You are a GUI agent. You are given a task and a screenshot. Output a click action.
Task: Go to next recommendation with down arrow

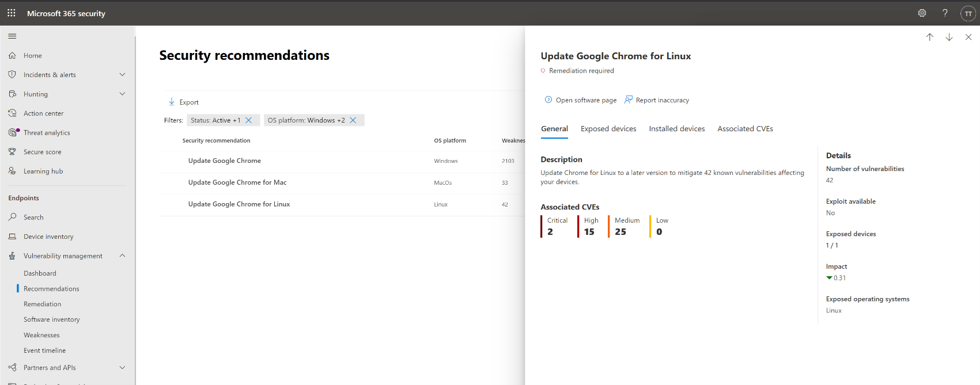949,37
